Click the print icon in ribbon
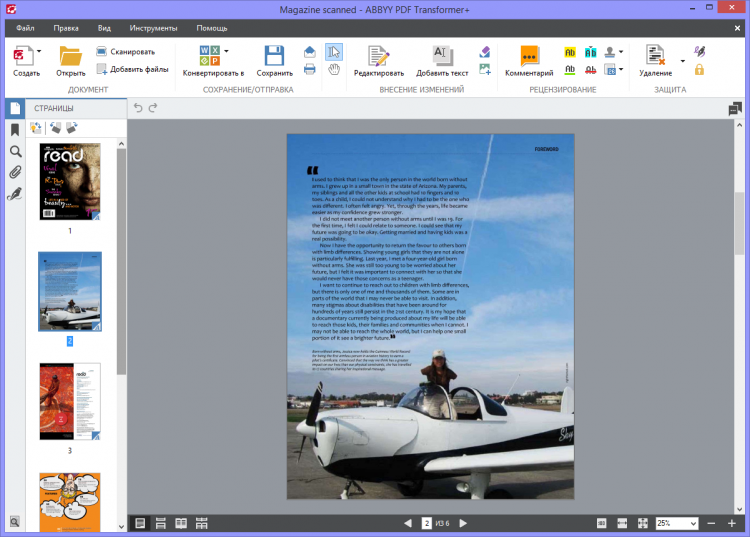The width and height of the screenshot is (750, 537). click(x=309, y=69)
